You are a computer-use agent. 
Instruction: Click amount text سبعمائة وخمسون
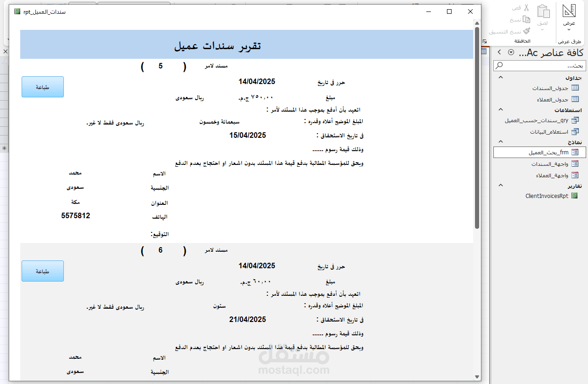219,122
